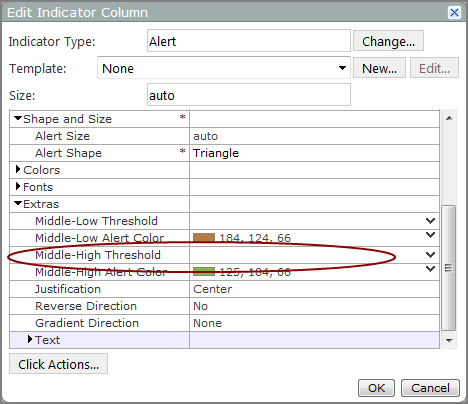Image resolution: width=468 pixels, height=404 pixels.
Task: Select the Middle-High Threshold row label
Action: [x=98, y=255]
